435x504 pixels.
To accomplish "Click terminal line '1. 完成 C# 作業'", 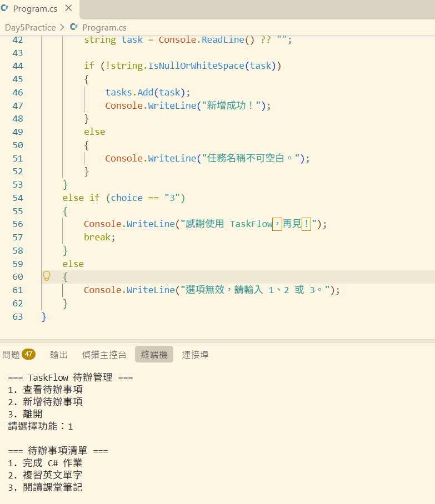I will (46, 463).
